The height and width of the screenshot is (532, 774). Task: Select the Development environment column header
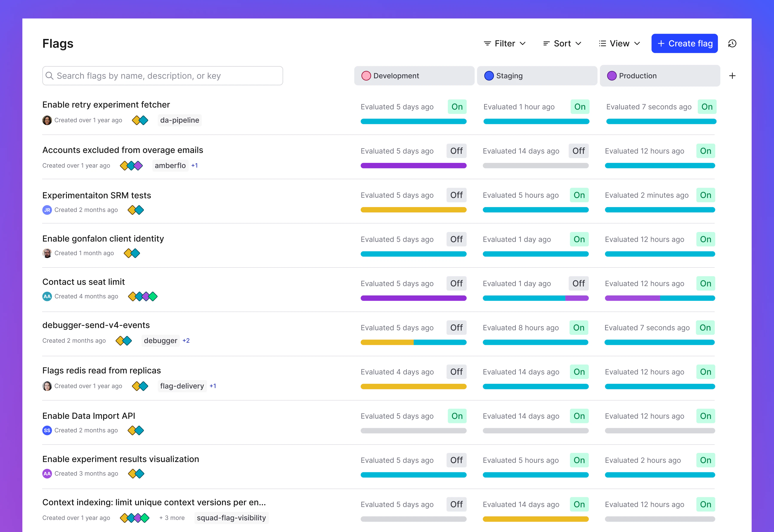coord(414,76)
